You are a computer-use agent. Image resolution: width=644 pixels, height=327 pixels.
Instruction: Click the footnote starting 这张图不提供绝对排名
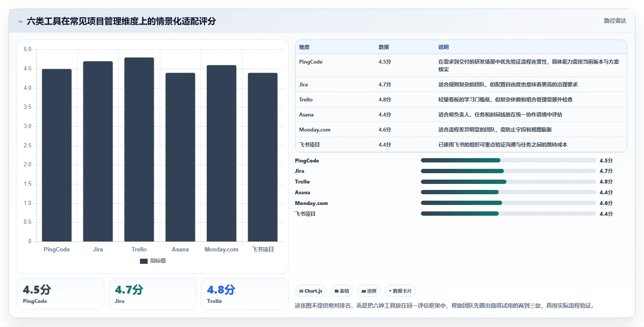pos(445,306)
